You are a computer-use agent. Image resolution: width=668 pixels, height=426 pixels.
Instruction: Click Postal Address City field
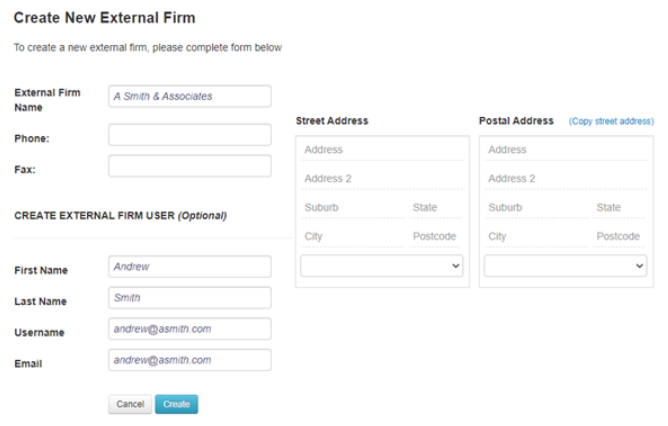[x=535, y=237]
